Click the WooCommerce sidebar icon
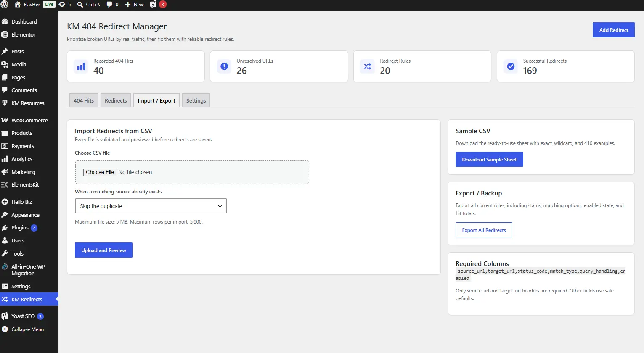The image size is (644, 353). click(5, 120)
